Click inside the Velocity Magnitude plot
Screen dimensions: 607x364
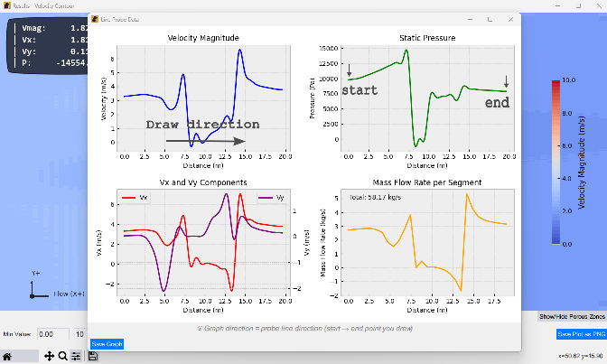pos(204,98)
